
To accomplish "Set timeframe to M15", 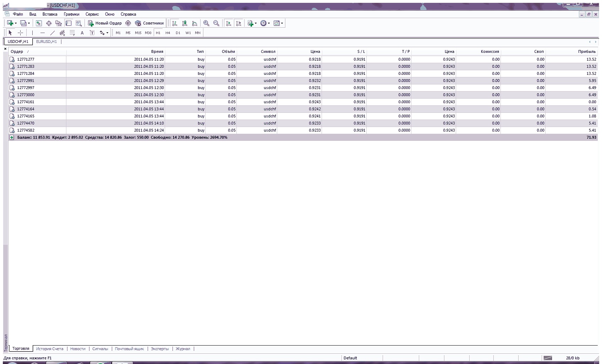I will tap(138, 33).
